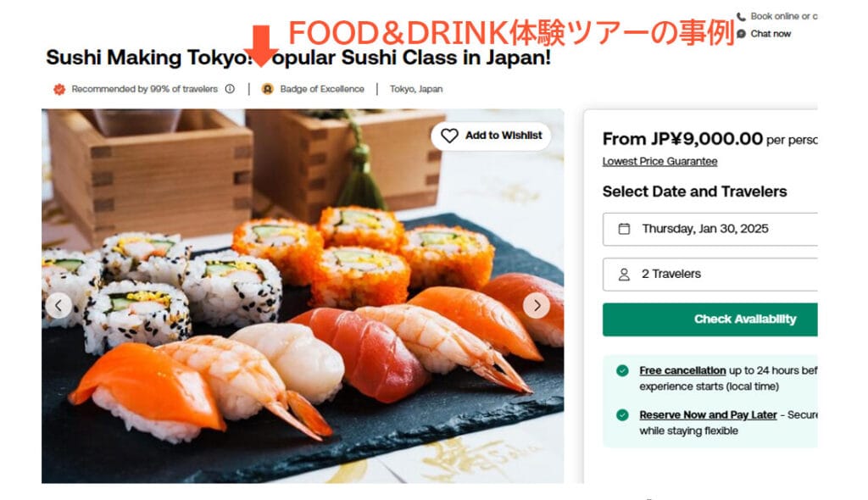Click the Chat now speech bubble icon

tap(741, 34)
